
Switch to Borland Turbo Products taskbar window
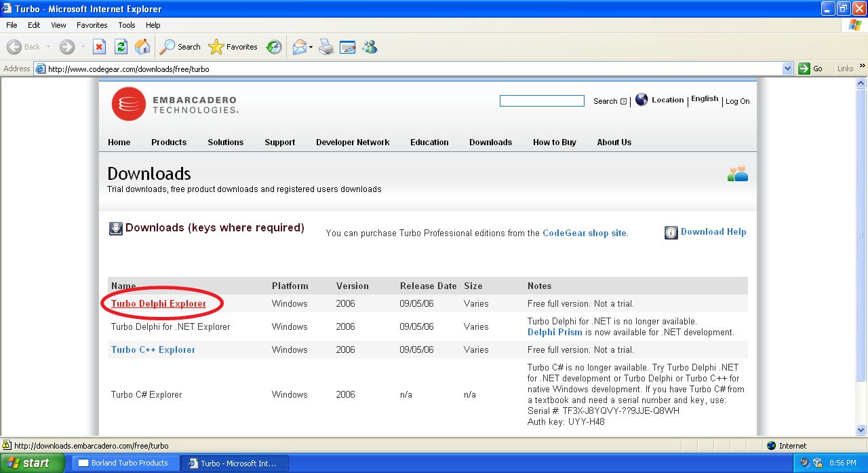coord(126,463)
